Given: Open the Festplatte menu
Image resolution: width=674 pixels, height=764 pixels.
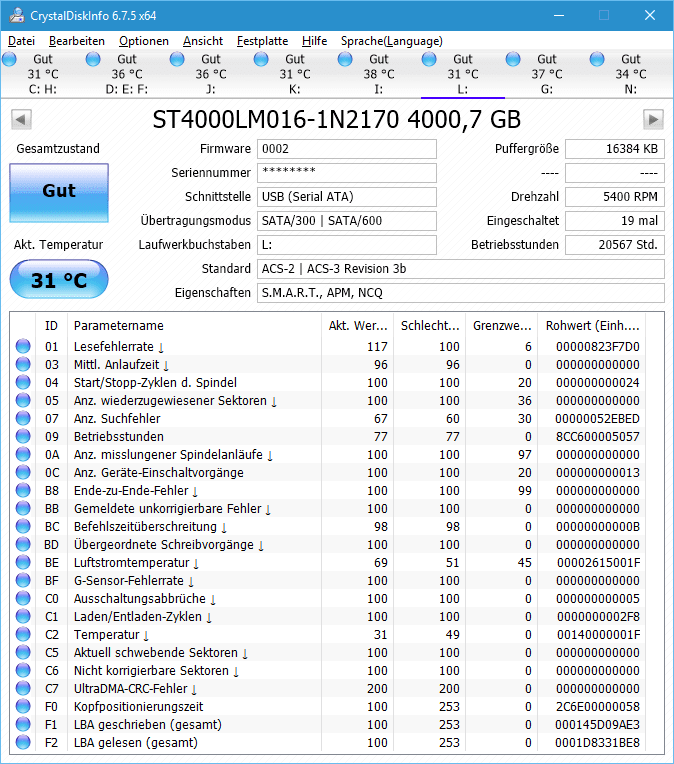Looking at the screenshot, I should (262, 41).
